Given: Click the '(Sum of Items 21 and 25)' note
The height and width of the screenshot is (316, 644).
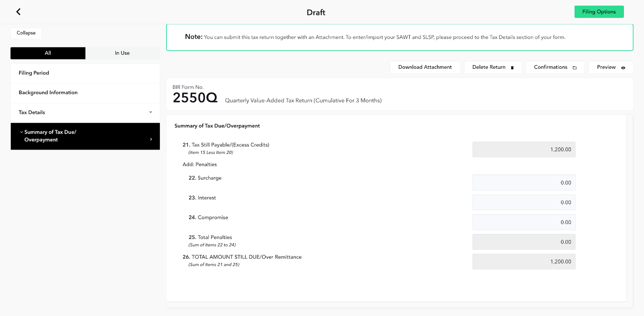Looking at the screenshot, I should 214,265.
